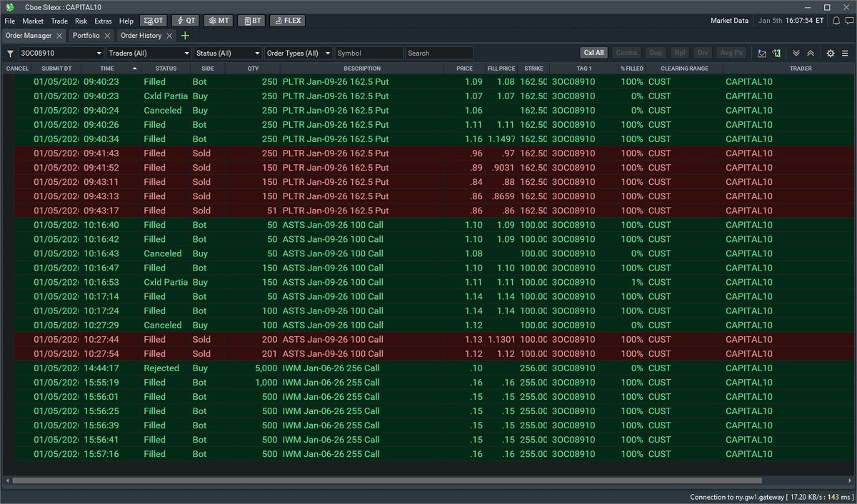Click the CLEARING RANGE column header
This screenshot has width=857, height=504.
tap(684, 69)
